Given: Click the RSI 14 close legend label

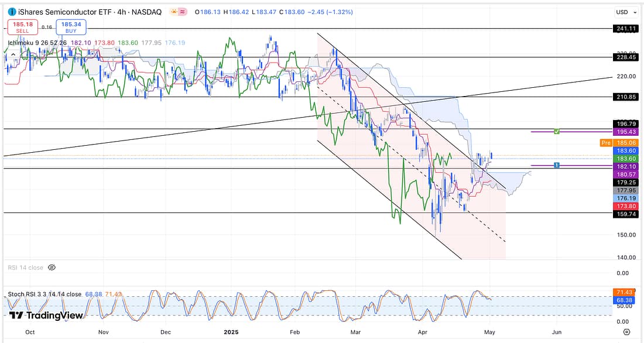Looking at the screenshot, I should [25, 267].
